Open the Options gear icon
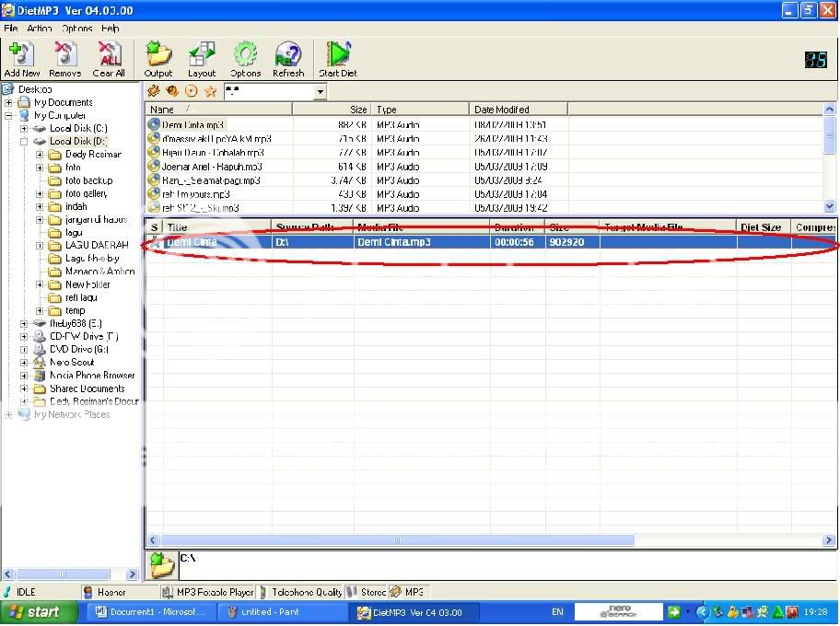The width and height of the screenshot is (840, 626). click(x=245, y=57)
